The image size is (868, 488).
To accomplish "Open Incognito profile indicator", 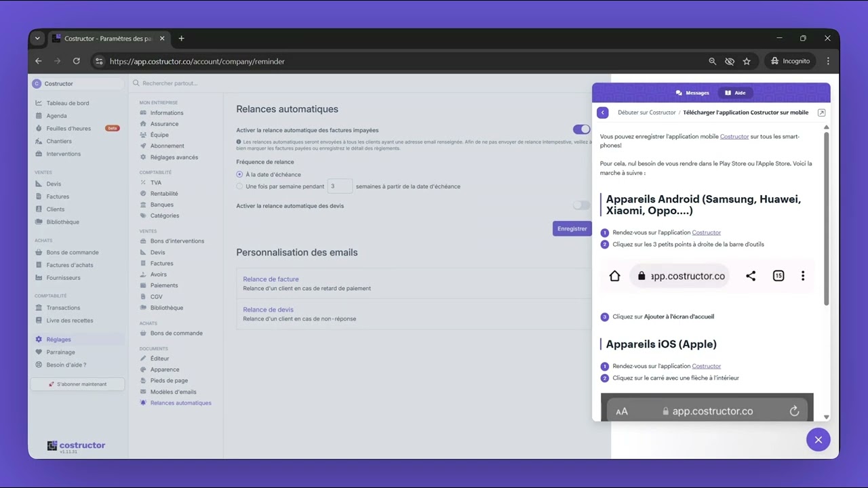I will pyautogui.click(x=790, y=61).
